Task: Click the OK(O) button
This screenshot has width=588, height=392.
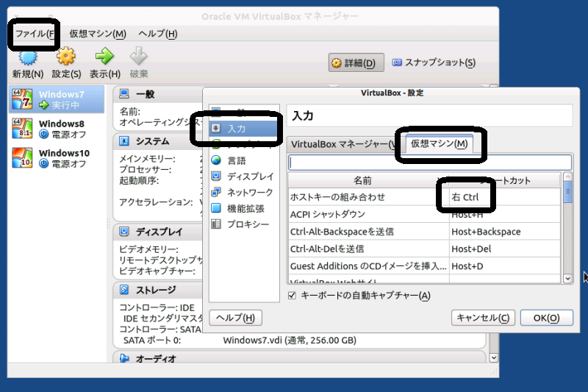Action: (546, 318)
